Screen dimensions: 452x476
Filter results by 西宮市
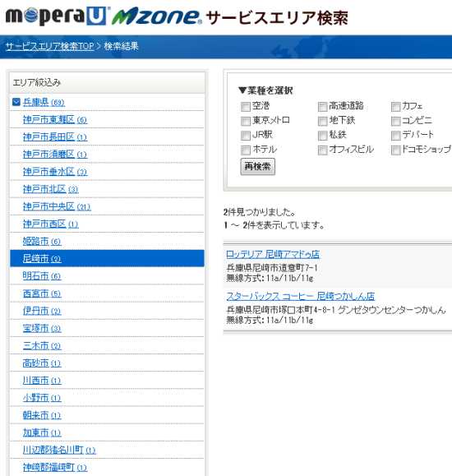click(x=42, y=293)
